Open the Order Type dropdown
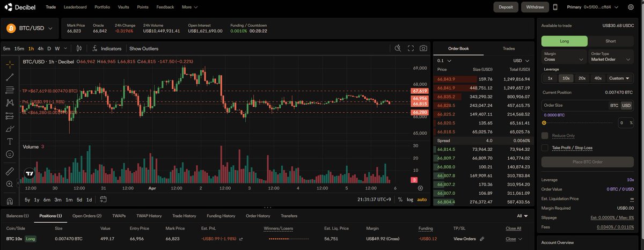Image resolution: width=644 pixels, height=250 pixels. tap(611, 57)
